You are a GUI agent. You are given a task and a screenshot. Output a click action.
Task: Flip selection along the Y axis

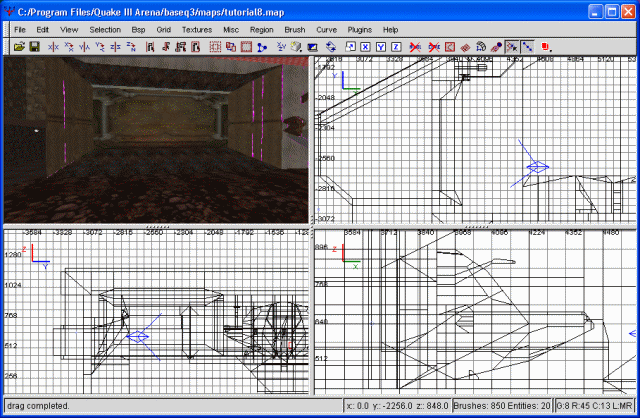point(84,47)
